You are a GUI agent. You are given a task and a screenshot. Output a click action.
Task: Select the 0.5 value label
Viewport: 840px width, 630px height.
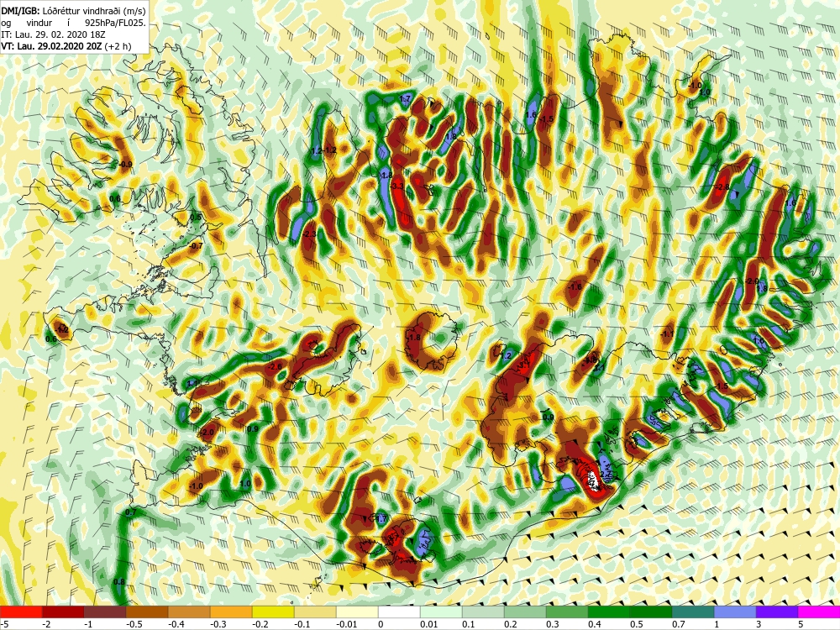pyautogui.click(x=196, y=218)
